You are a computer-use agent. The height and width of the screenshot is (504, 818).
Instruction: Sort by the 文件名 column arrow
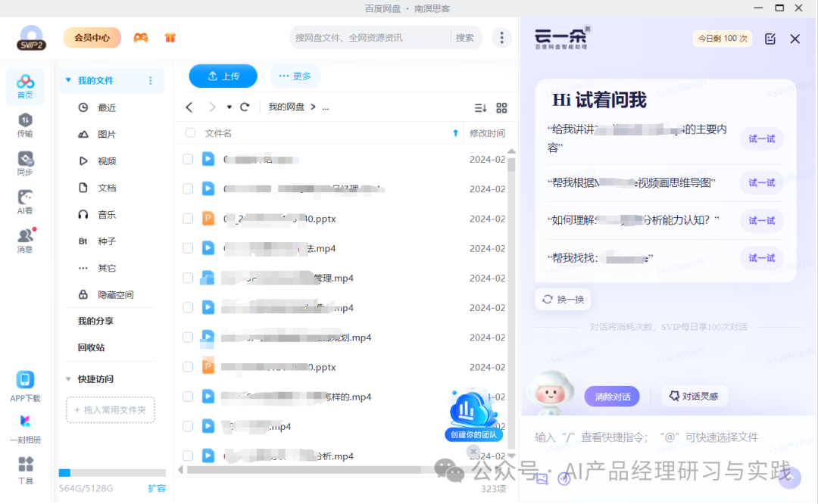(455, 133)
